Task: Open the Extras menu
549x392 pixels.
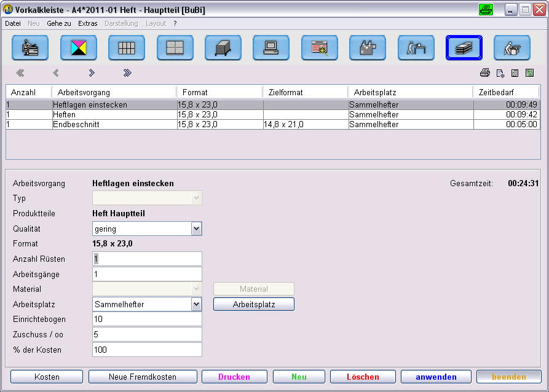Action: (x=87, y=23)
